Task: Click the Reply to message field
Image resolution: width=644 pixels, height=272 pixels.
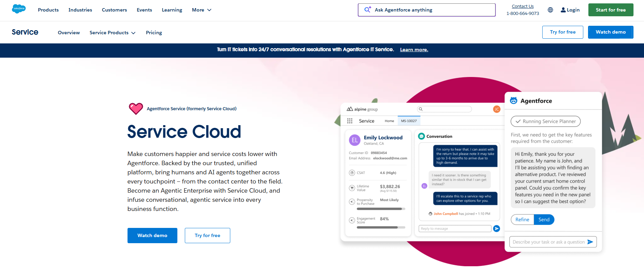Action: (455, 229)
